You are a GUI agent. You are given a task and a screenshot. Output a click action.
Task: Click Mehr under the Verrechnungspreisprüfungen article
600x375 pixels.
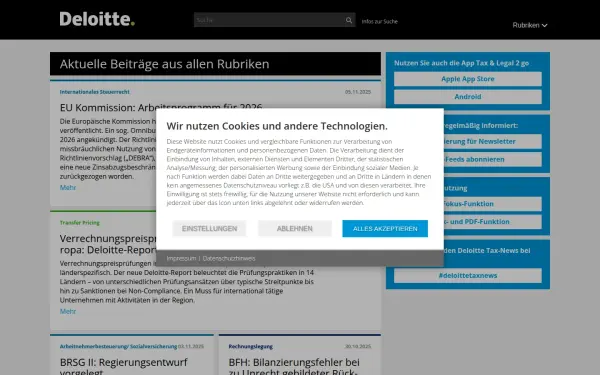[x=68, y=311]
